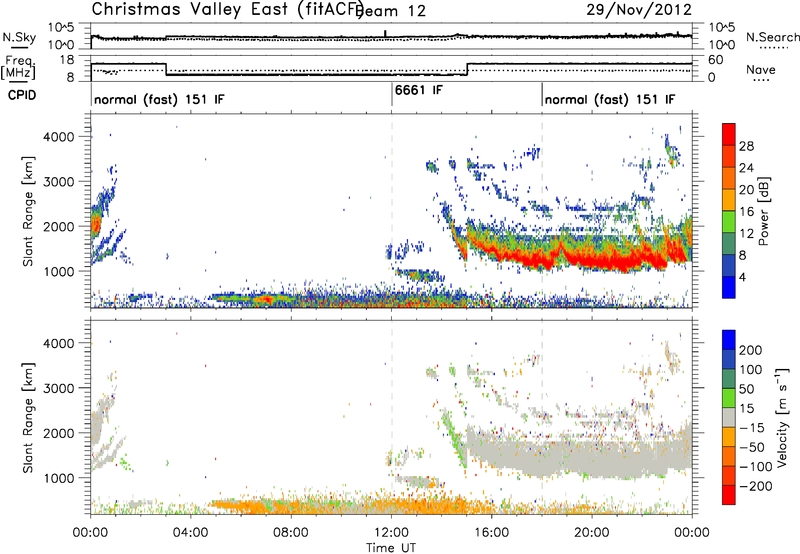Click the title 'Christmas Valley East (fitACF)'

[x=227, y=9]
